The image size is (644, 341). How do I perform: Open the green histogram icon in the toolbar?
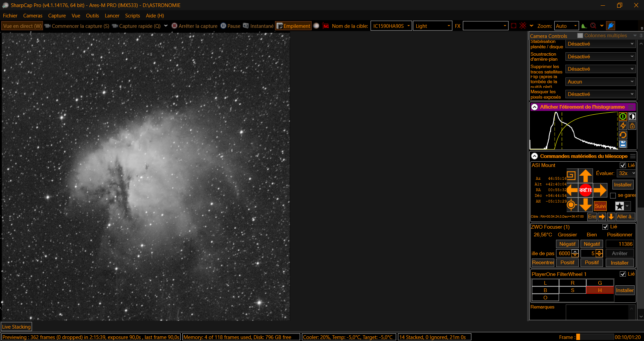click(x=584, y=26)
